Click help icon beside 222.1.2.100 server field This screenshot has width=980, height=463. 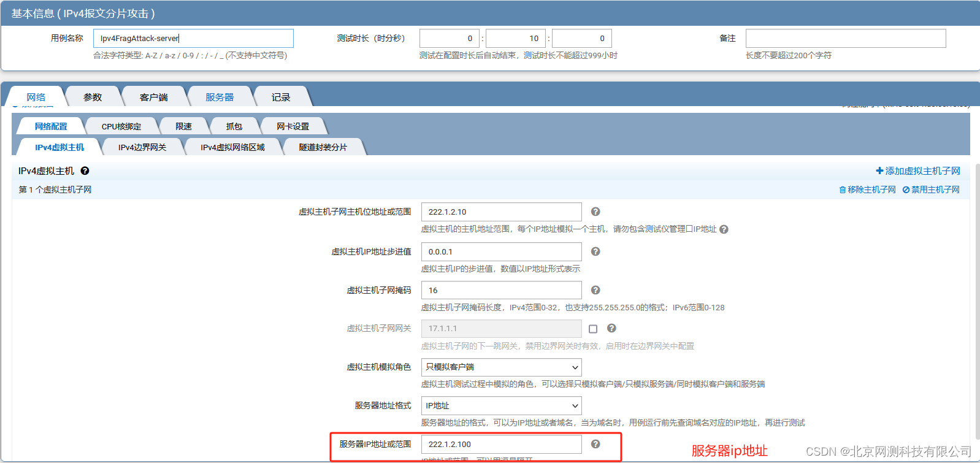[595, 444]
